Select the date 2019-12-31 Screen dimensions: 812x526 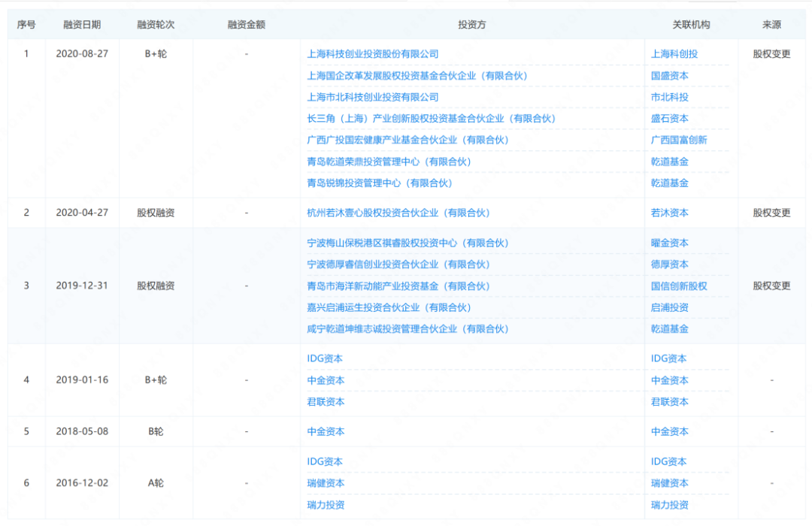point(82,286)
